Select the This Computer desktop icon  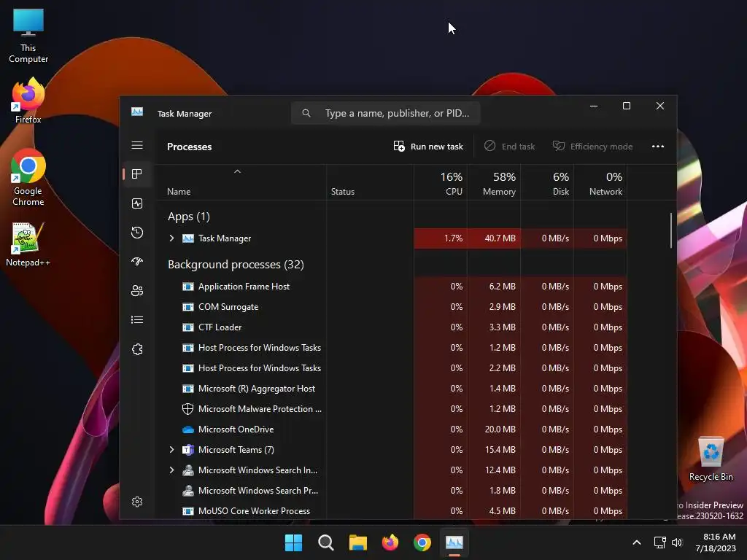click(x=28, y=36)
